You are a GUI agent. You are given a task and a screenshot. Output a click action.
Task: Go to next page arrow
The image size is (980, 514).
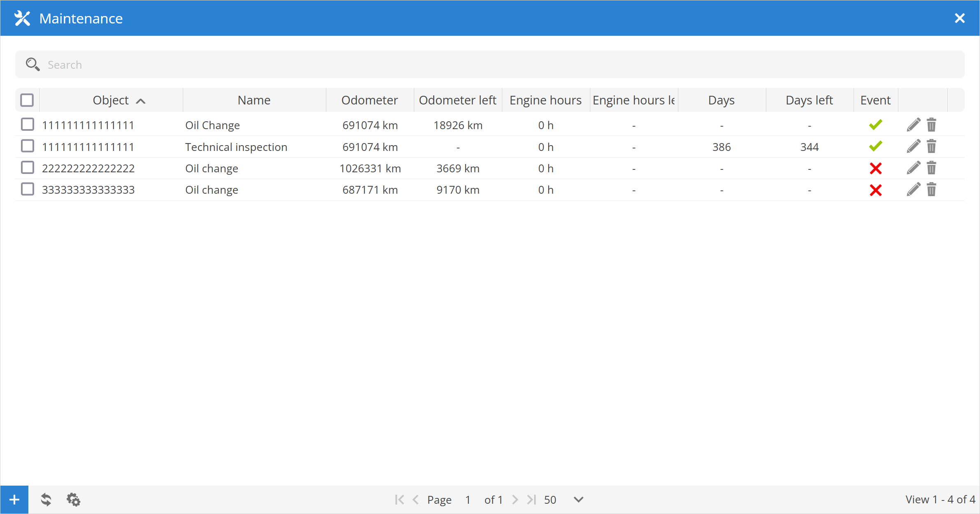pos(515,500)
